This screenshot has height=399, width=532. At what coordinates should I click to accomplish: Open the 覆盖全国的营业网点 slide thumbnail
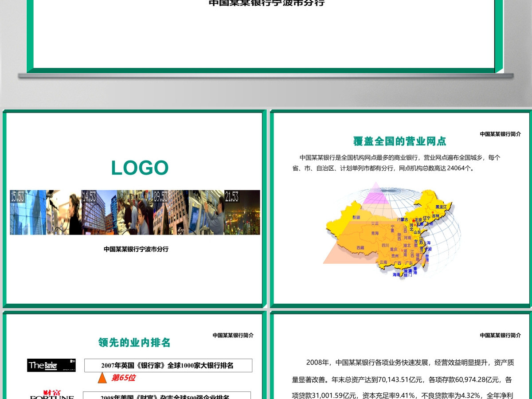click(401, 208)
